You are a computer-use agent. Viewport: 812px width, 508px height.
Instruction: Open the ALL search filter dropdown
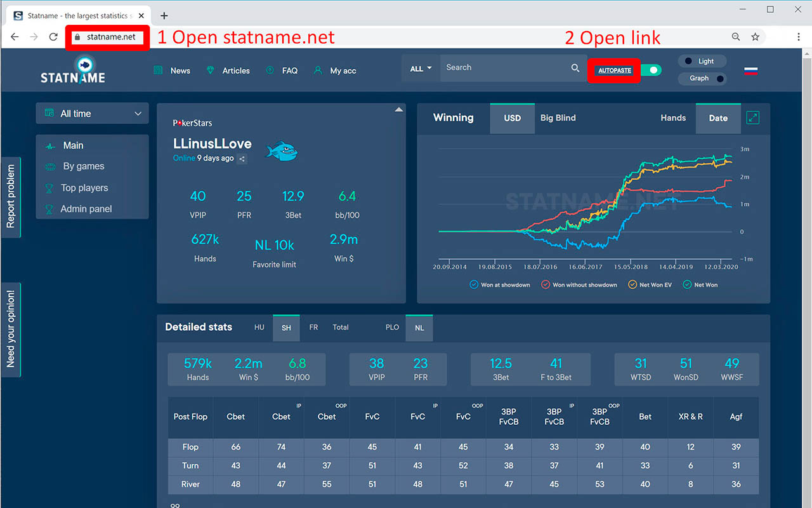pyautogui.click(x=421, y=69)
